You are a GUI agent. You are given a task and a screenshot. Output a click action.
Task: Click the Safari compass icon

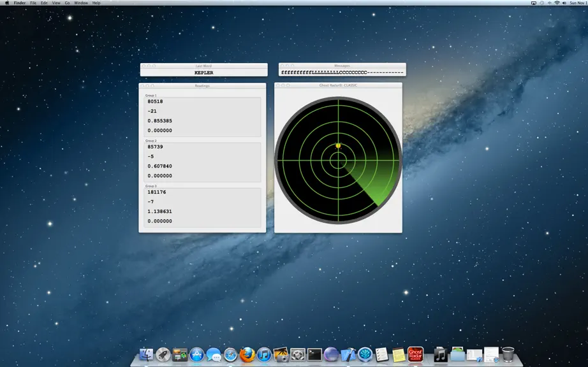click(230, 354)
